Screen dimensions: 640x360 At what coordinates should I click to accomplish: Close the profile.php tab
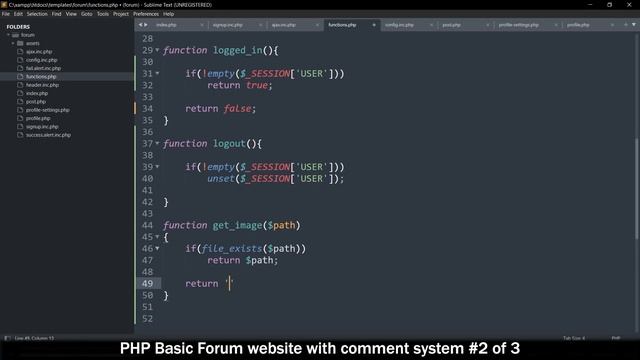pos(612,25)
